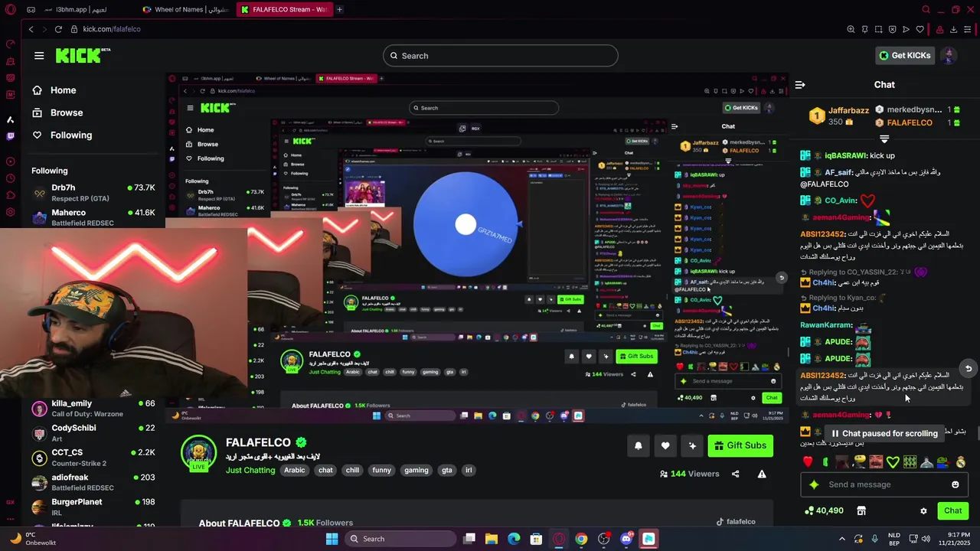Open chat settings gear icon
Image resolution: width=980 pixels, height=551 pixels.
point(923,511)
